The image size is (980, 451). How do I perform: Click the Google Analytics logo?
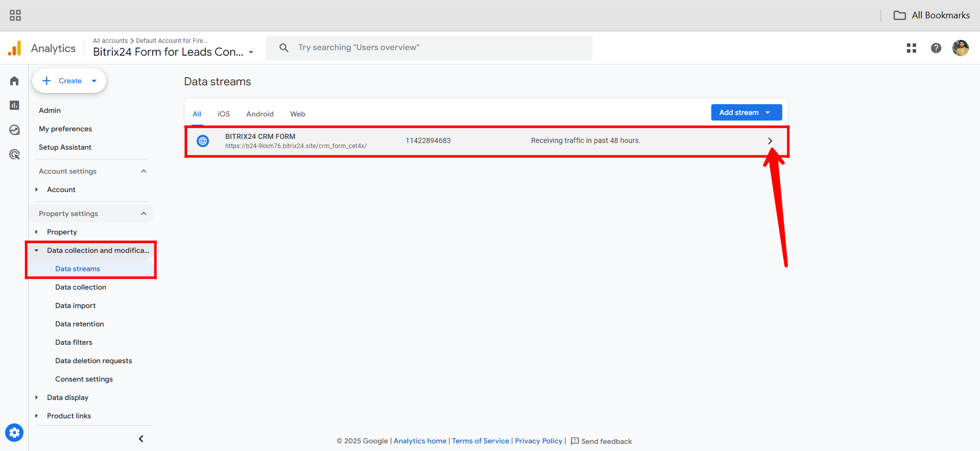tap(15, 48)
